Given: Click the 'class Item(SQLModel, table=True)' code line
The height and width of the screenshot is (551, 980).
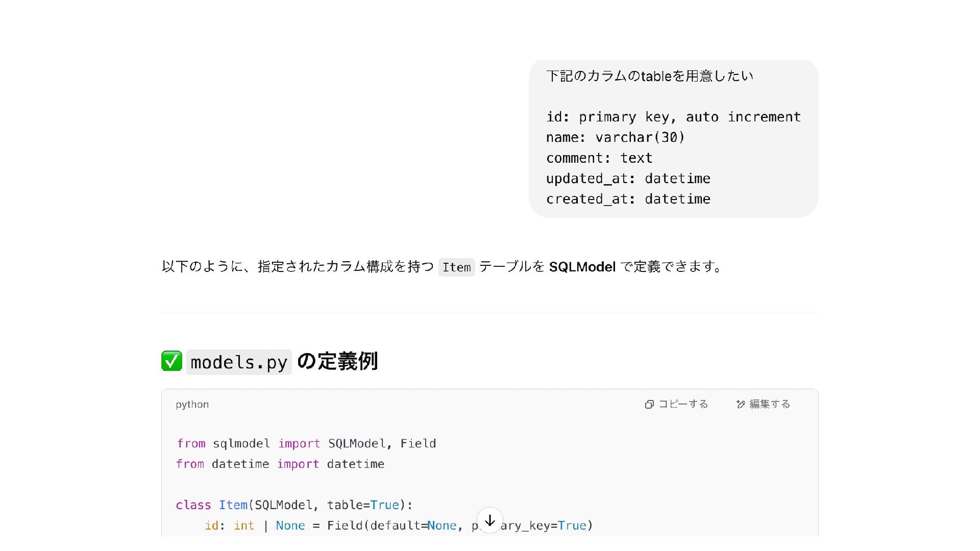Looking at the screenshot, I should click(294, 505).
